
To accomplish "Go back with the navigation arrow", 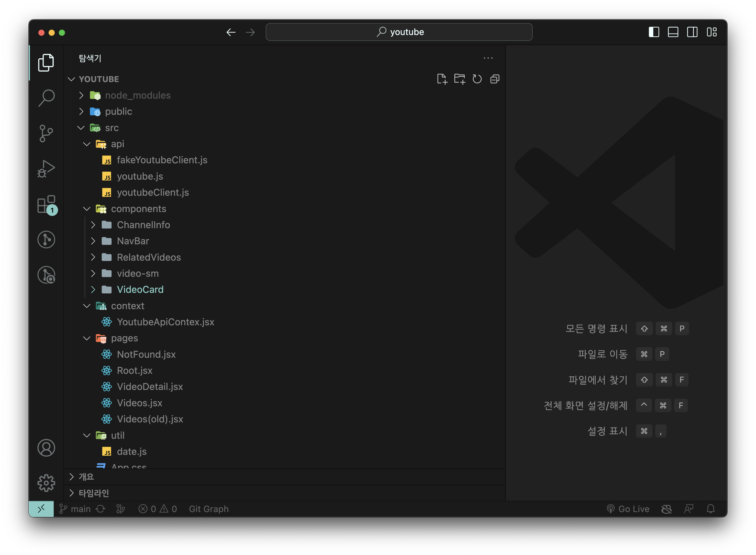I will tap(231, 32).
